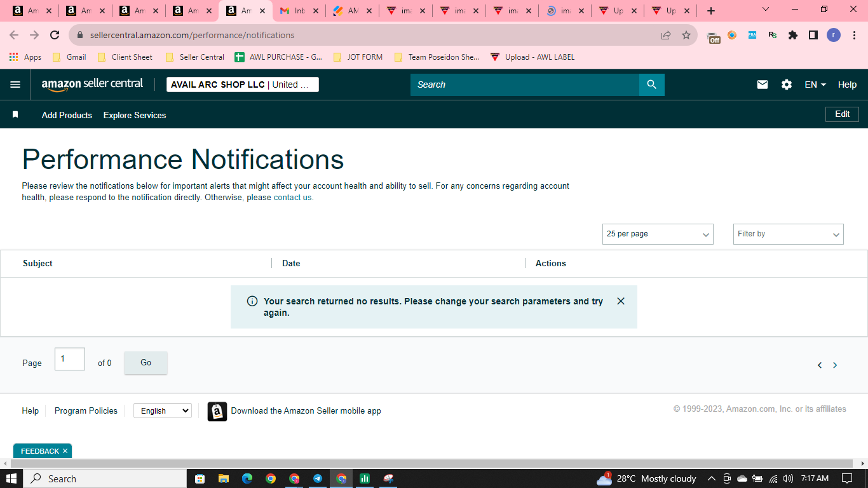
Task: Click the Go button
Action: [146, 363]
